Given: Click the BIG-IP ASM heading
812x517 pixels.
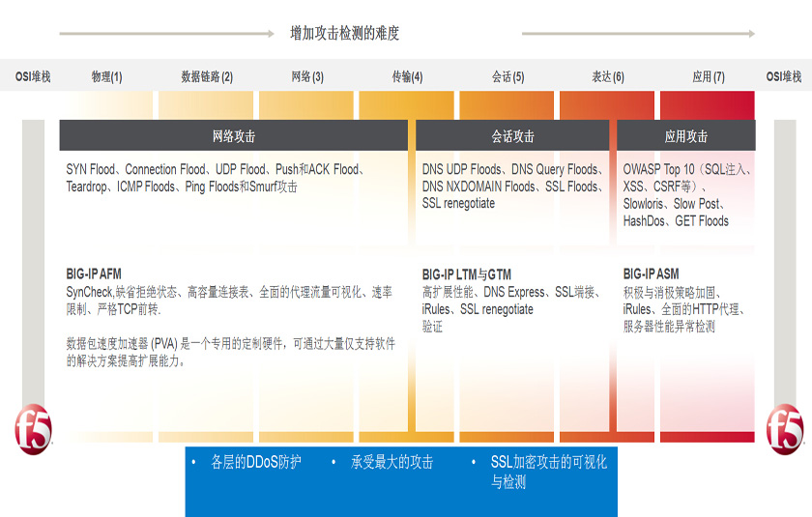Looking at the screenshot, I should point(651,273).
